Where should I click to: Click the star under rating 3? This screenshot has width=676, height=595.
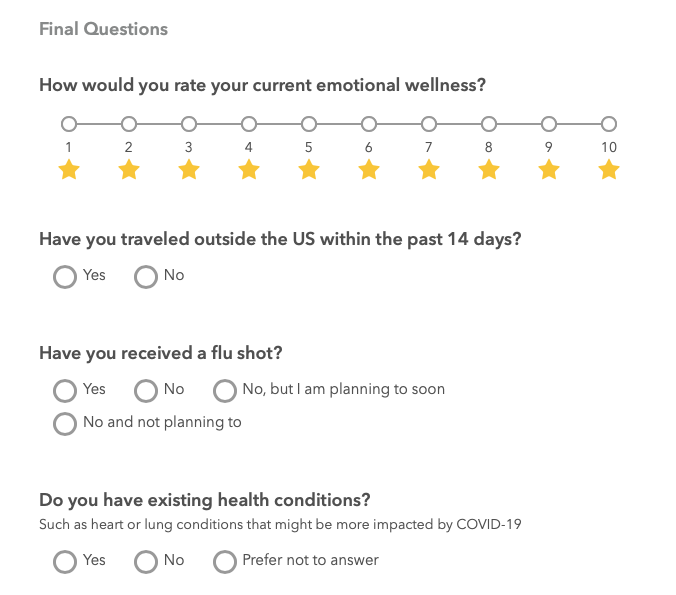188,171
